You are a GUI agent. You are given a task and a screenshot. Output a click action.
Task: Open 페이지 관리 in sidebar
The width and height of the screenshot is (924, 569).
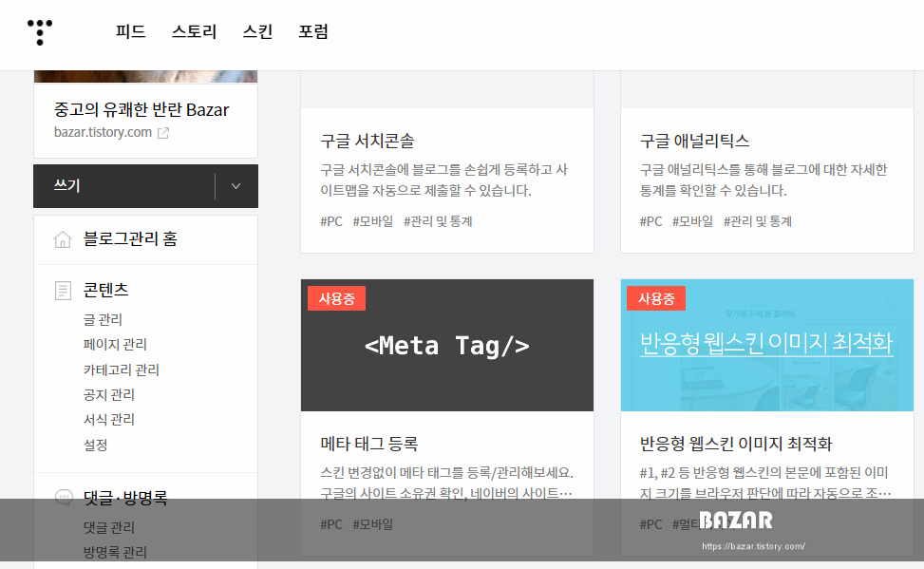[115, 345]
